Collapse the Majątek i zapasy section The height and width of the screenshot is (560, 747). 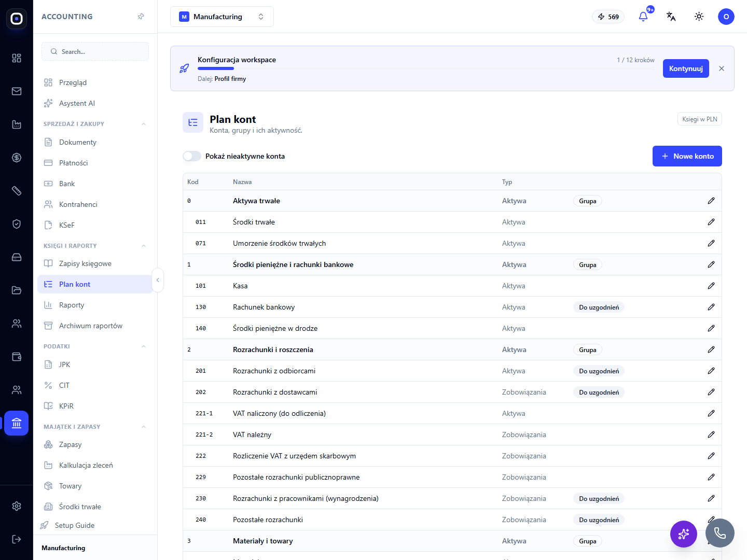[144, 427]
